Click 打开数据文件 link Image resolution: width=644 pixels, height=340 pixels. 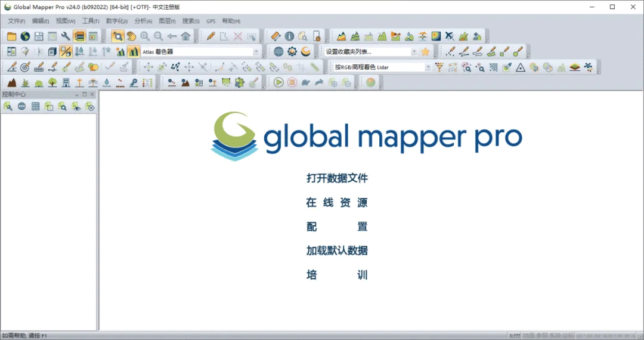coord(337,178)
